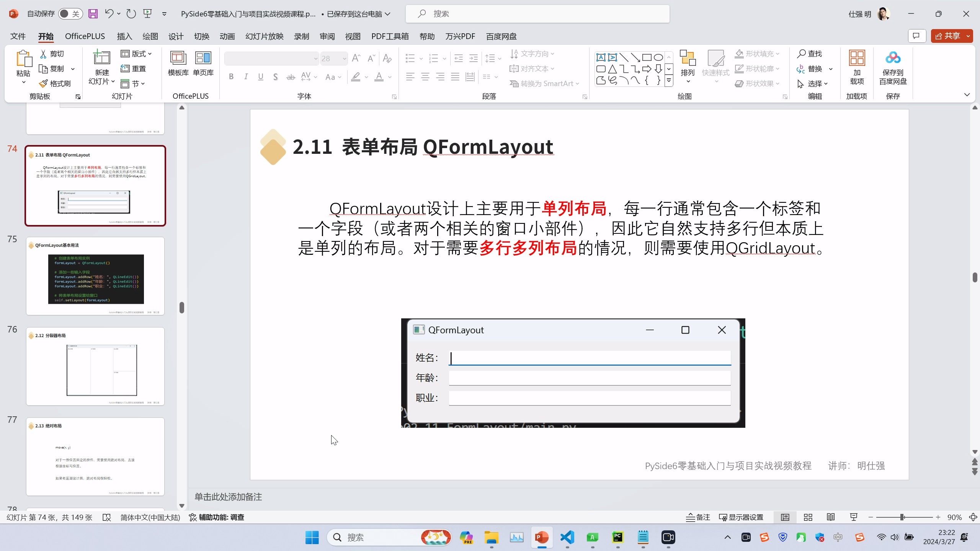
Task: Toggle bold formatting
Action: point(231,77)
